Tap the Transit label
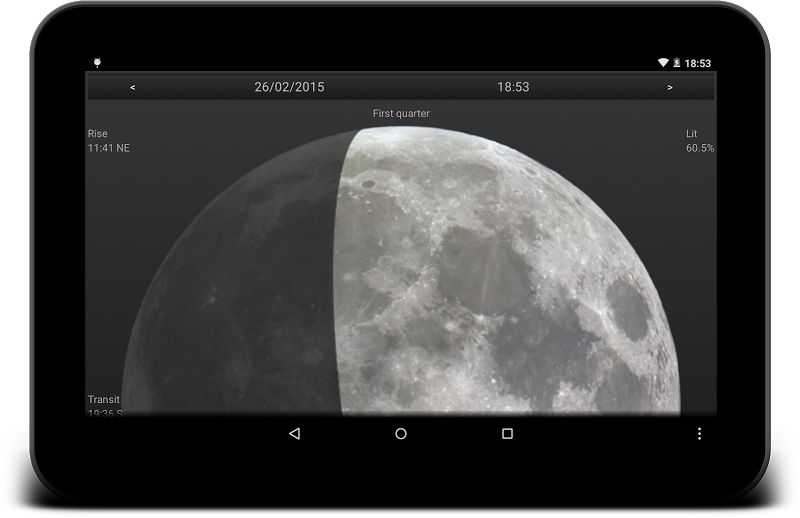Viewport: 800px width, 518px height. point(104,400)
